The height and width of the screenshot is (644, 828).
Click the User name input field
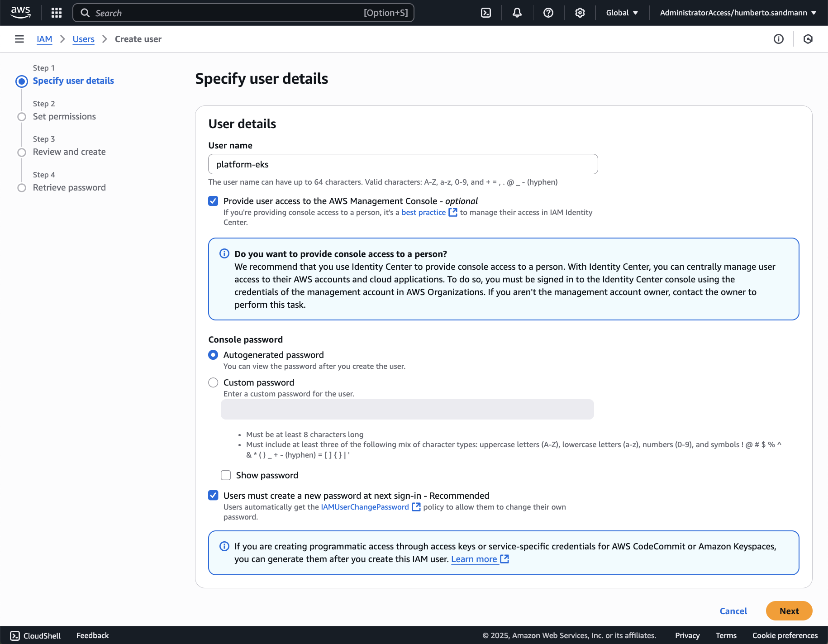point(403,164)
